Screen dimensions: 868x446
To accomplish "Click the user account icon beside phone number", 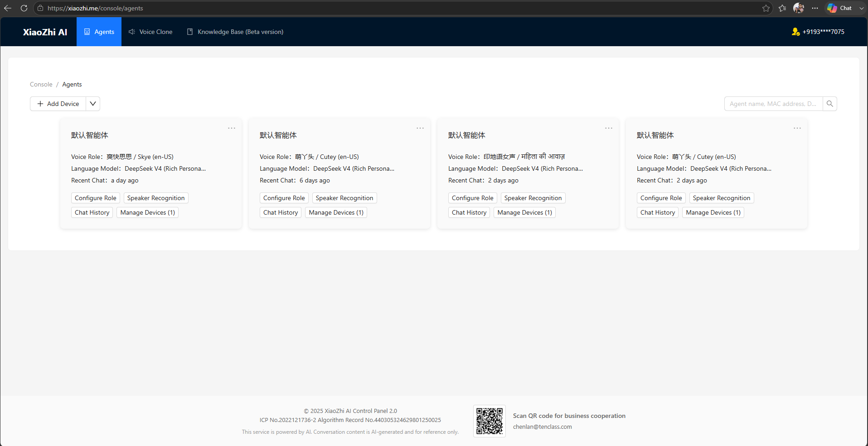I will pyautogui.click(x=795, y=32).
